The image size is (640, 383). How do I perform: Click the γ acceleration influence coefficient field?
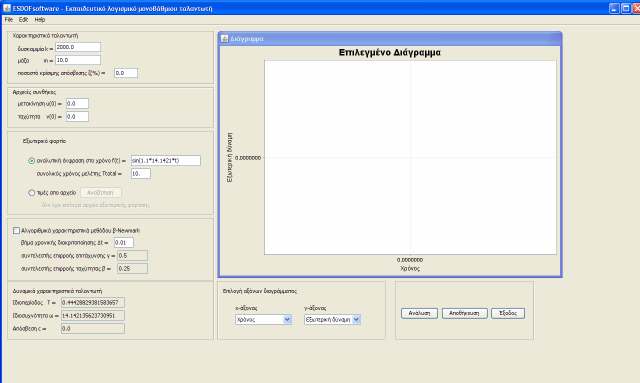pyautogui.click(x=133, y=256)
